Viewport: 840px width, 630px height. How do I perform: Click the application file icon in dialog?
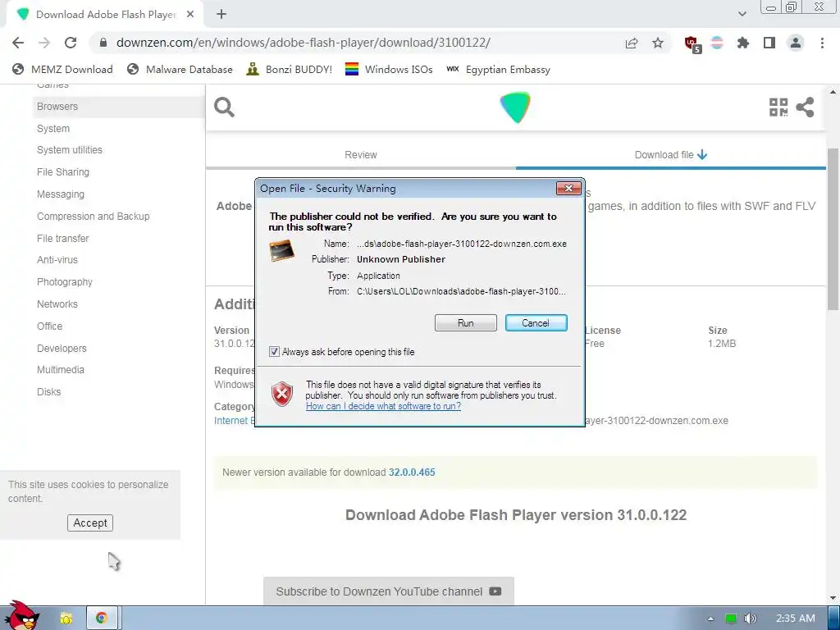(x=282, y=251)
